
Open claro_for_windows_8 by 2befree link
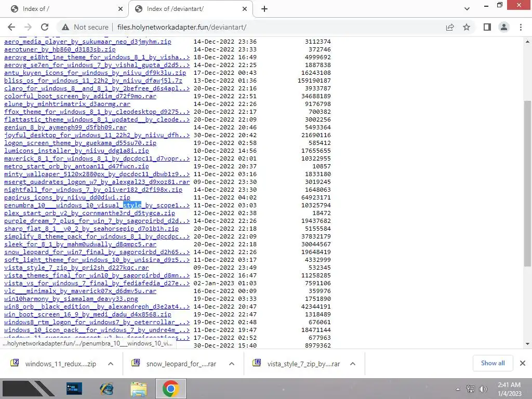(97, 88)
